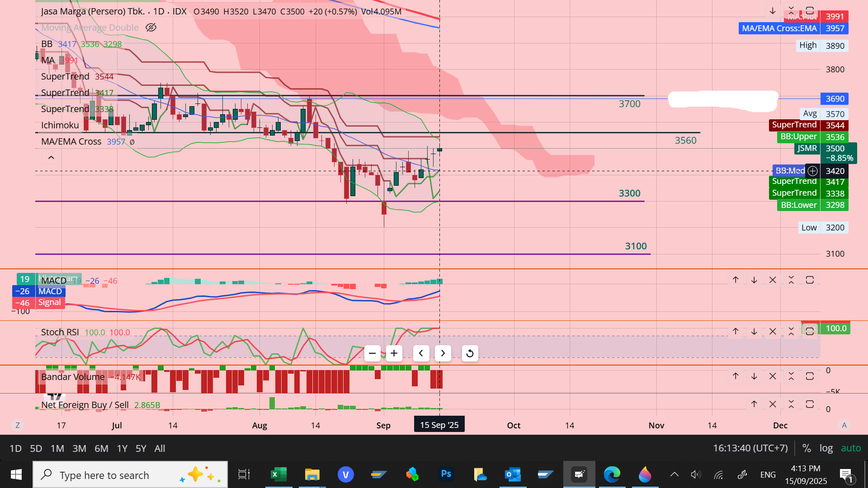The image size is (868, 488).
Task: Open Photoshop from the taskbar
Action: (x=446, y=474)
